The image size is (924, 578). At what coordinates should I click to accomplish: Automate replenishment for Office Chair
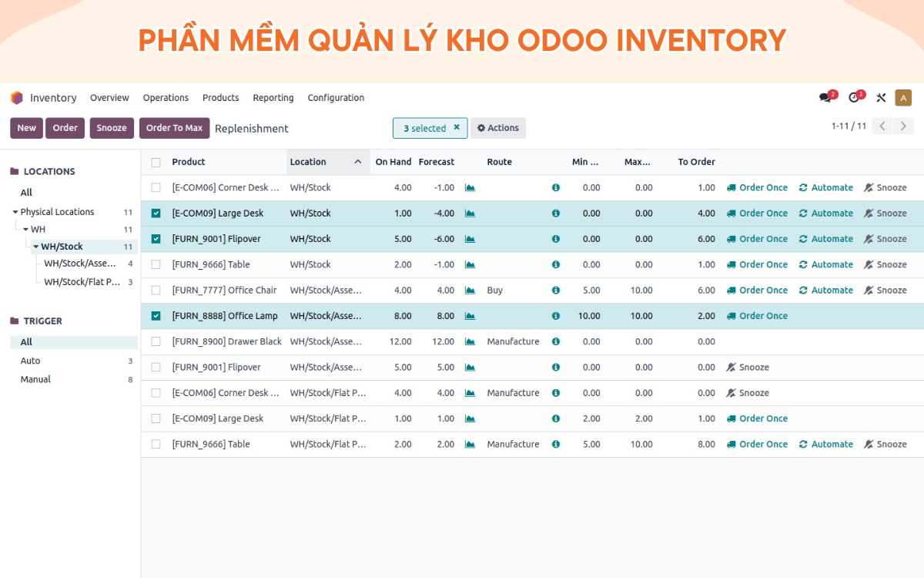pyautogui.click(x=826, y=291)
